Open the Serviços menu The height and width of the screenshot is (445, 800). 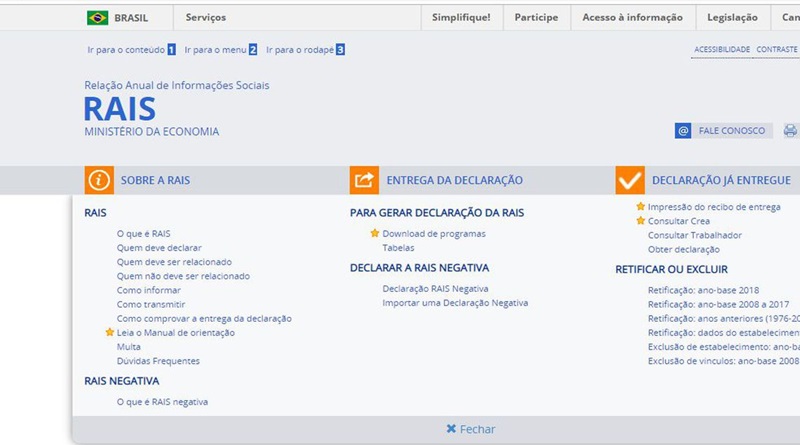pos(206,17)
